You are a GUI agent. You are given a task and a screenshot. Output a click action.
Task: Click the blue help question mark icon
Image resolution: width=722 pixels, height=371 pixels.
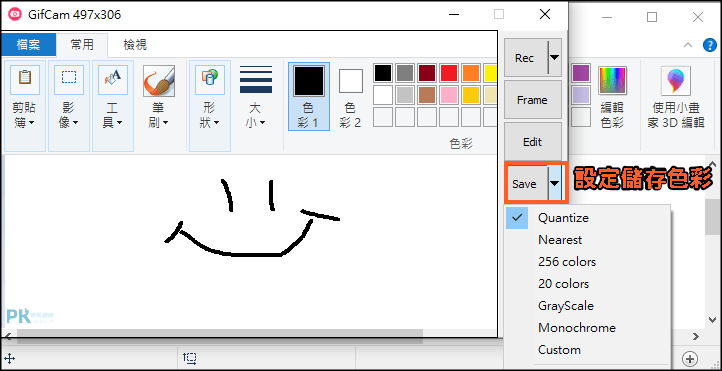[710, 45]
